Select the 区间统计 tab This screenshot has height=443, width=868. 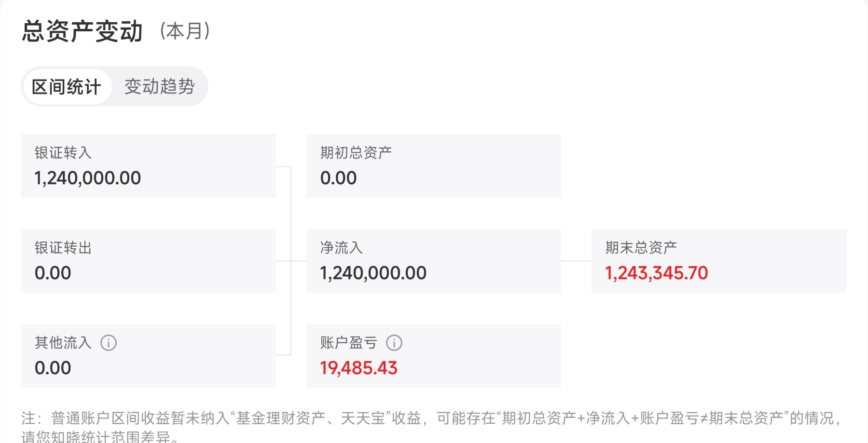click(67, 87)
